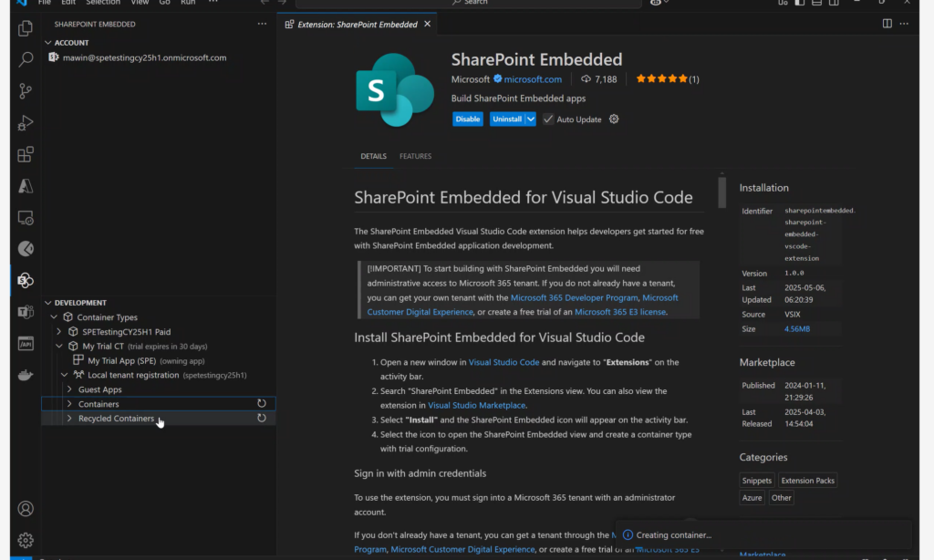
Task: Select the Other category tag
Action: [x=781, y=497]
